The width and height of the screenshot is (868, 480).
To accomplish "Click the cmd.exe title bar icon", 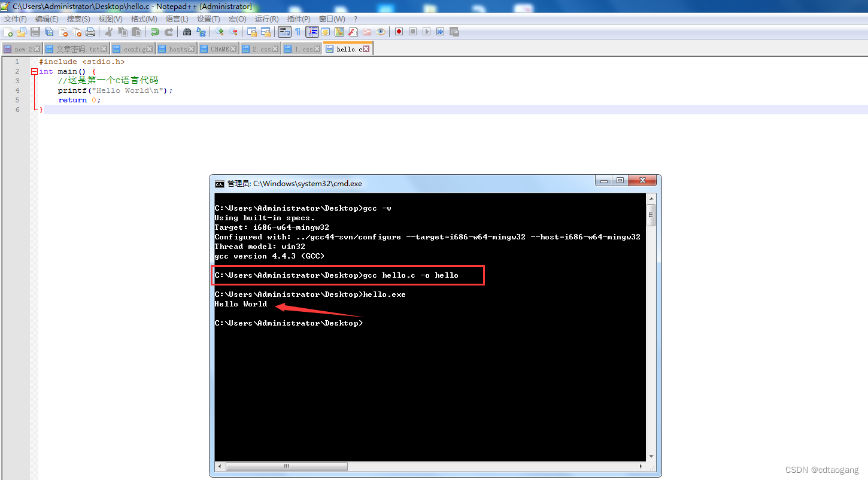I will [x=220, y=184].
